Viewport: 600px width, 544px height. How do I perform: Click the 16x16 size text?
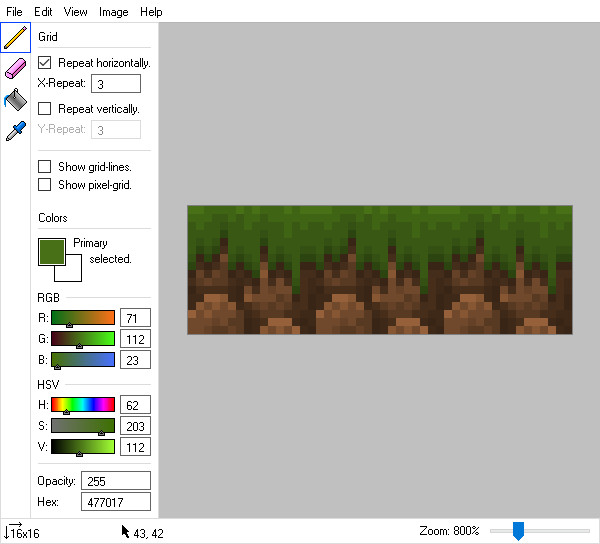point(25,533)
